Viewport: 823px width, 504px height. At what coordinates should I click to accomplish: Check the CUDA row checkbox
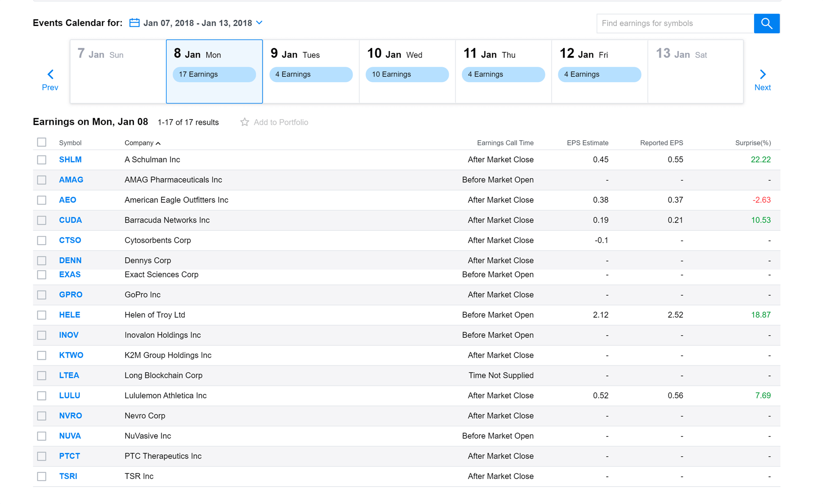tap(42, 220)
